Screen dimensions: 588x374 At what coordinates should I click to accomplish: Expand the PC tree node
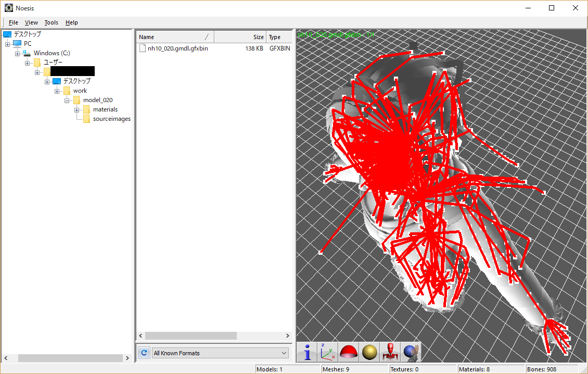(7, 44)
